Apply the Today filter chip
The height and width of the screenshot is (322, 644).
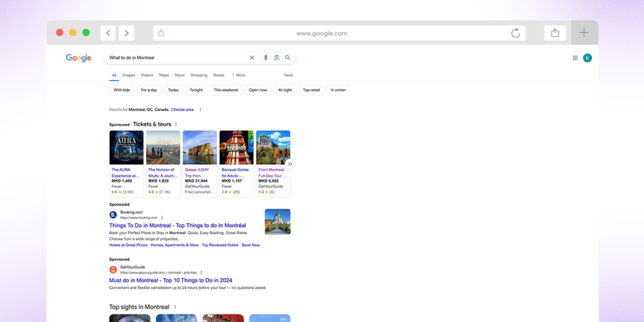tap(174, 90)
